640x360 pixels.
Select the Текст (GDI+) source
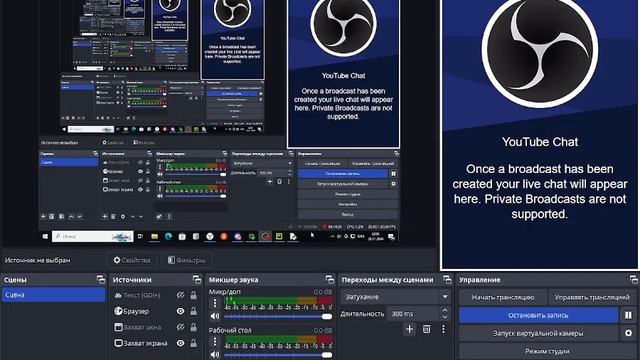pos(142,295)
